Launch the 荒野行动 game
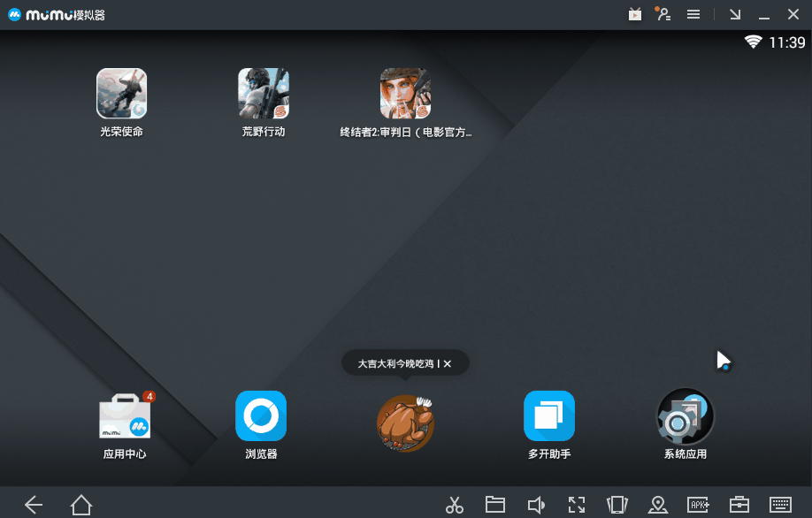The image size is (812, 518). point(264,94)
